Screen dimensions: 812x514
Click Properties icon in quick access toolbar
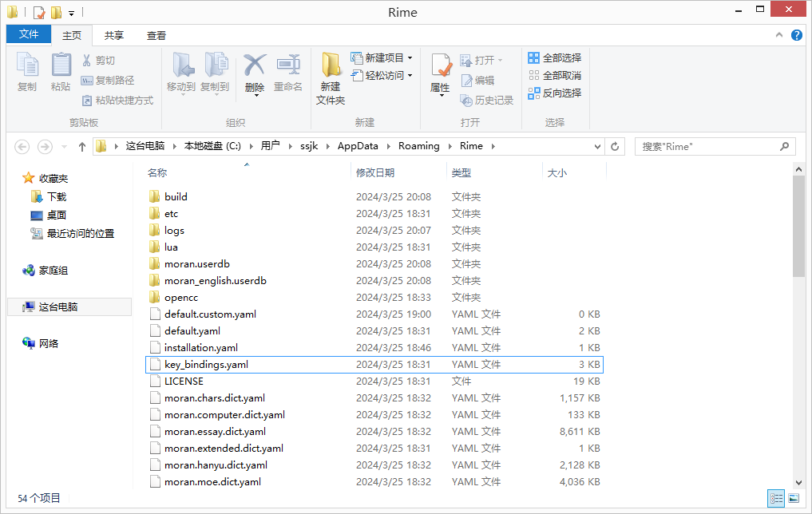tap(39, 12)
